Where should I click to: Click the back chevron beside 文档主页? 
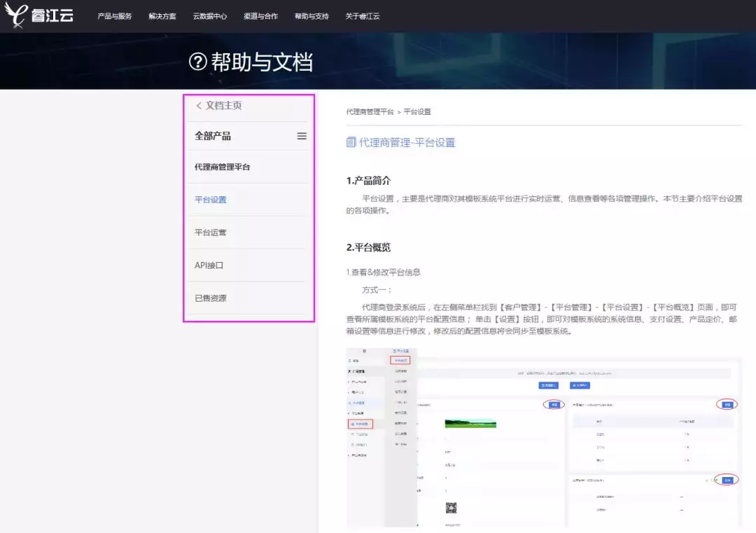click(x=199, y=106)
